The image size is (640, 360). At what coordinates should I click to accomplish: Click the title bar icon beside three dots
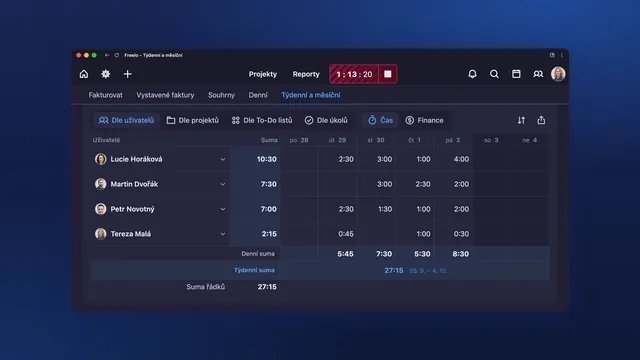552,55
